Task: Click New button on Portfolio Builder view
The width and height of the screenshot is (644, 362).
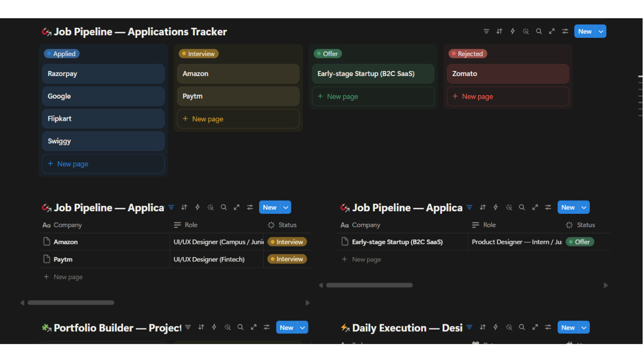Action: 287,328
